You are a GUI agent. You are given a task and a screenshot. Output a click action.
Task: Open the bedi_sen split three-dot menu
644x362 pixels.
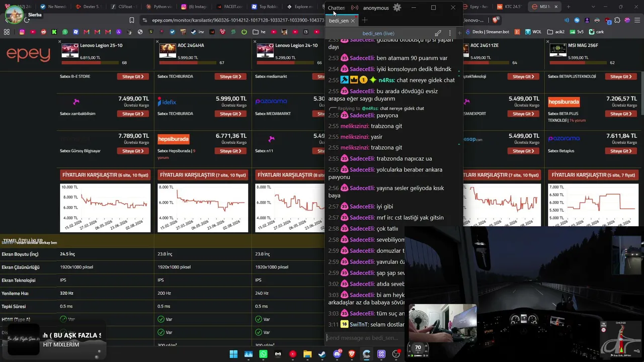click(450, 33)
